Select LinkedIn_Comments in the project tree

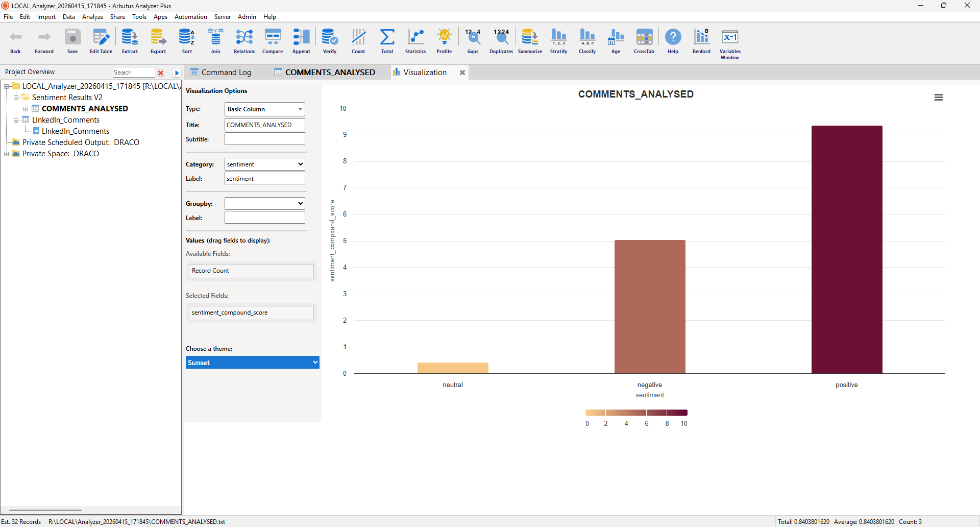pos(66,119)
